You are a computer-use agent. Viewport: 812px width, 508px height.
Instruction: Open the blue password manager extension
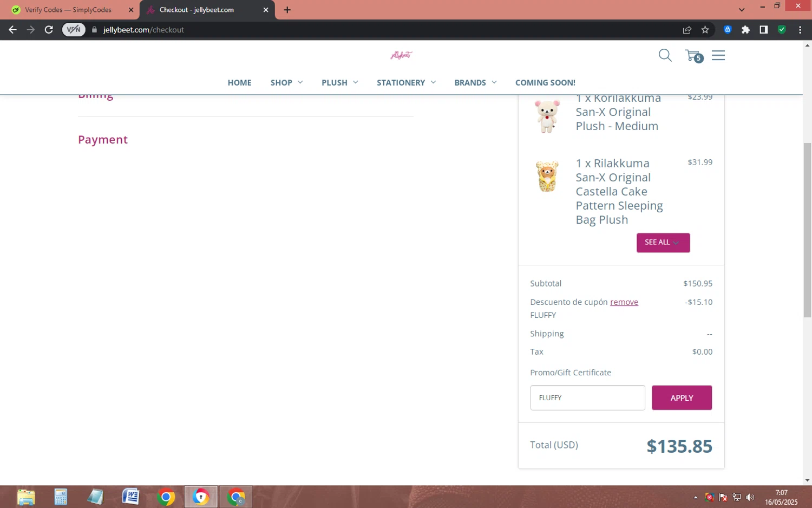pyautogui.click(x=728, y=30)
